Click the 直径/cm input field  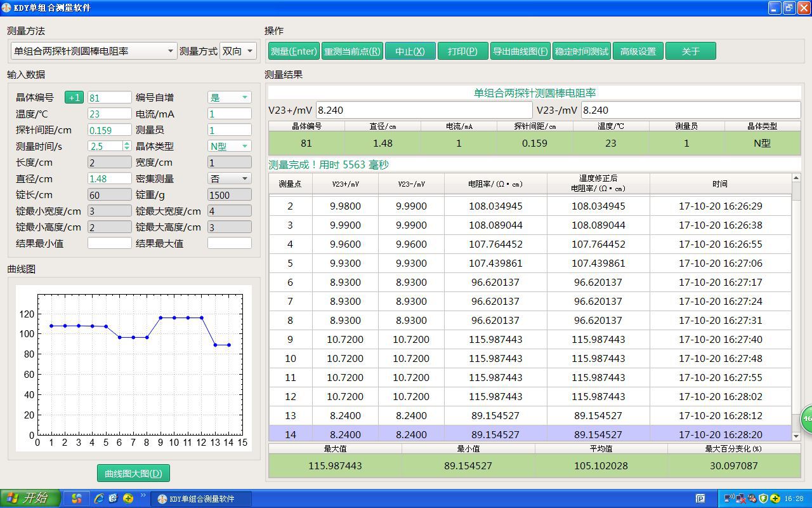click(x=109, y=179)
